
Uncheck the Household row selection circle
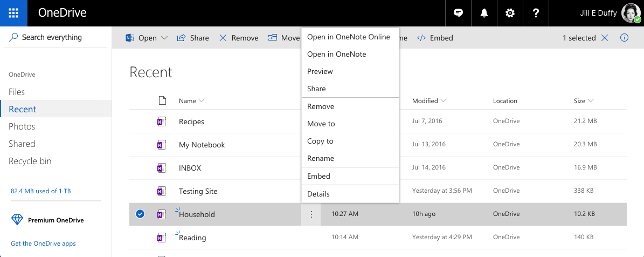click(x=140, y=214)
